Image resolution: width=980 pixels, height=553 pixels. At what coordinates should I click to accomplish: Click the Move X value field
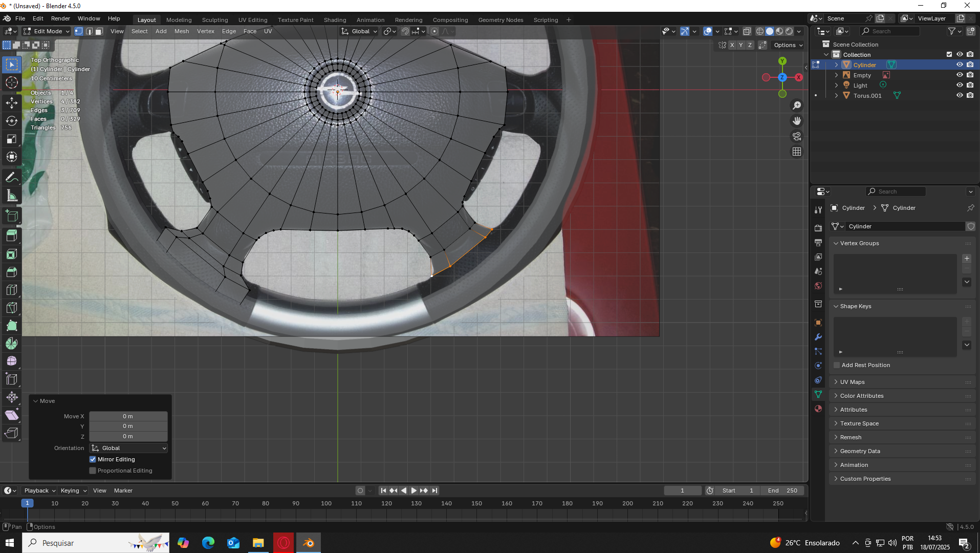[x=128, y=416]
